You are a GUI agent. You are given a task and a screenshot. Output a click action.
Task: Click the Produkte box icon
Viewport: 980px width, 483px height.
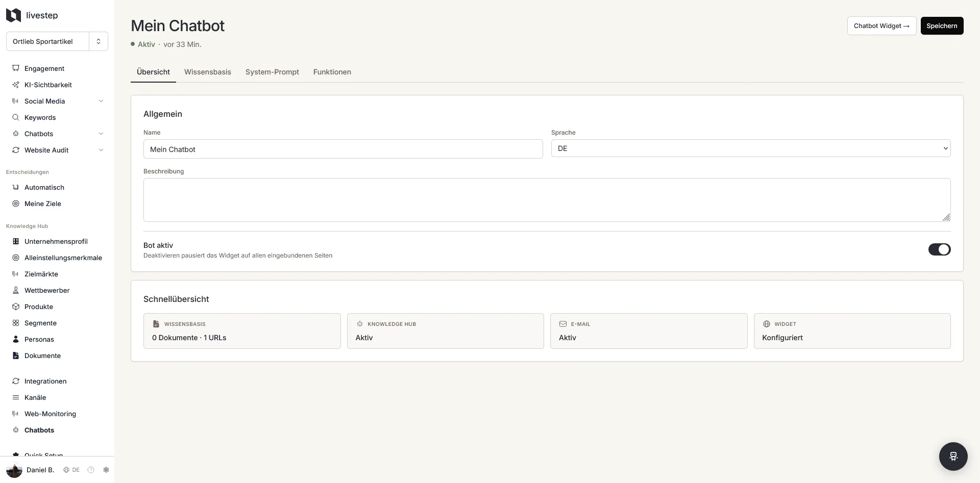16,307
